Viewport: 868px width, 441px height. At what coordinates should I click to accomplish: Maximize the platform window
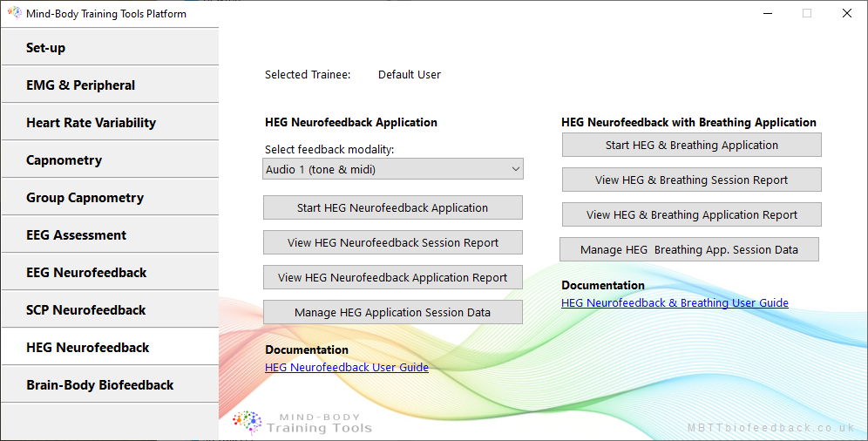coord(807,13)
